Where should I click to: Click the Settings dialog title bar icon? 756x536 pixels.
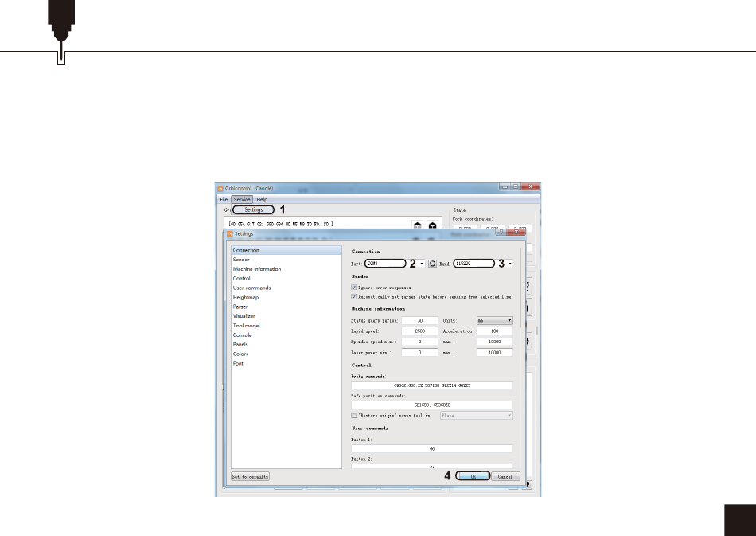pos(230,234)
